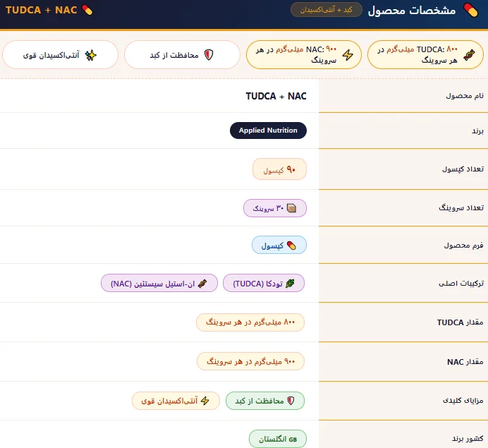This screenshot has height=448, width=488.
Task: Click the کبد + آنتی‌اکسیدان header pill
Action: [x=327, y=10]
